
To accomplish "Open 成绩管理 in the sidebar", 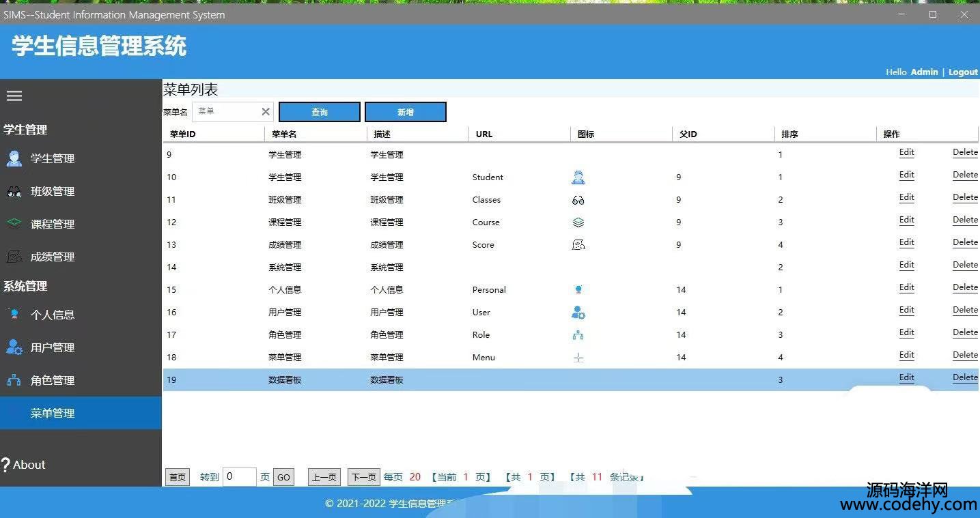I will point(53,257).
